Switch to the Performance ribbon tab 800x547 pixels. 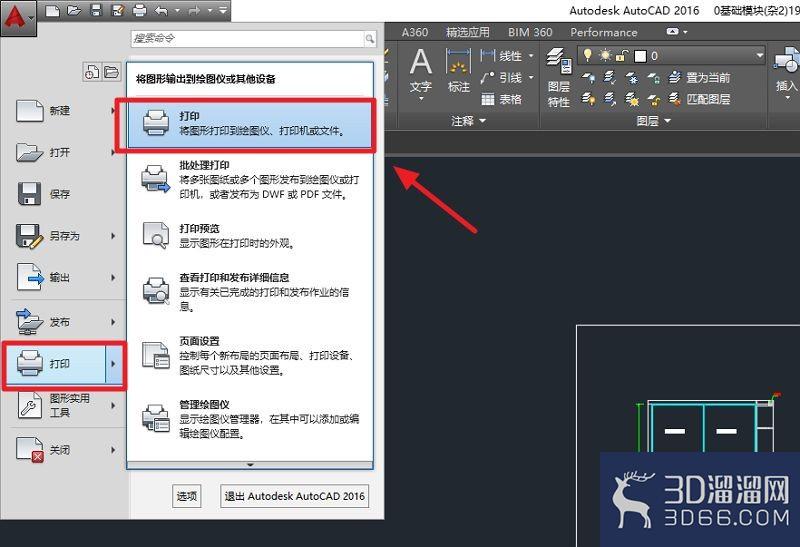(604, 32)
